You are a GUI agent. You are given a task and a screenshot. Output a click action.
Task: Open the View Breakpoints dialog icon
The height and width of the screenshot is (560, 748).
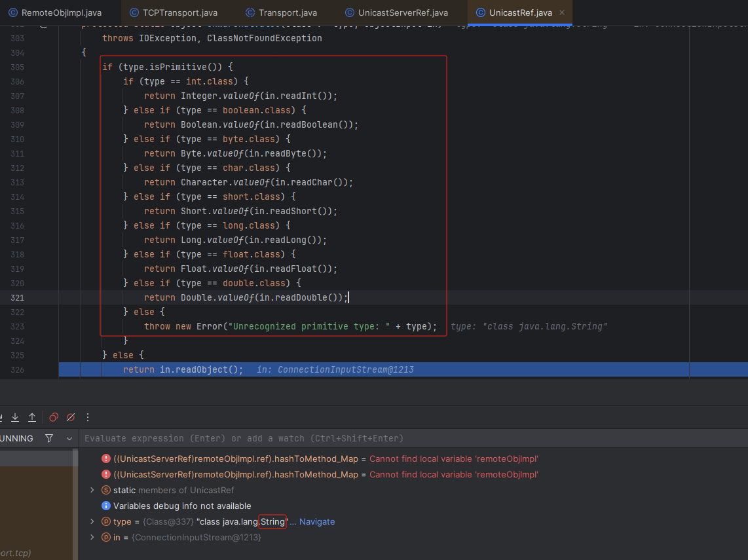pyautogui.click(x=54, y=417)
